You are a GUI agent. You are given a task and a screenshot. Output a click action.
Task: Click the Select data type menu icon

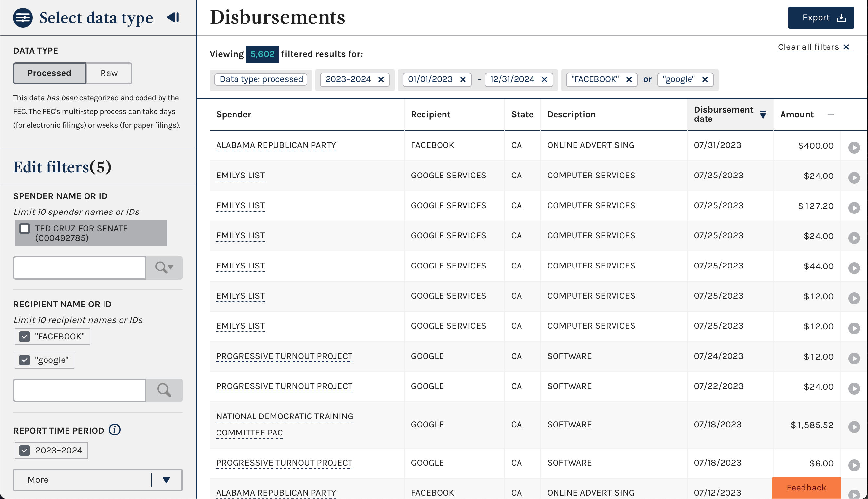(23, 17)
